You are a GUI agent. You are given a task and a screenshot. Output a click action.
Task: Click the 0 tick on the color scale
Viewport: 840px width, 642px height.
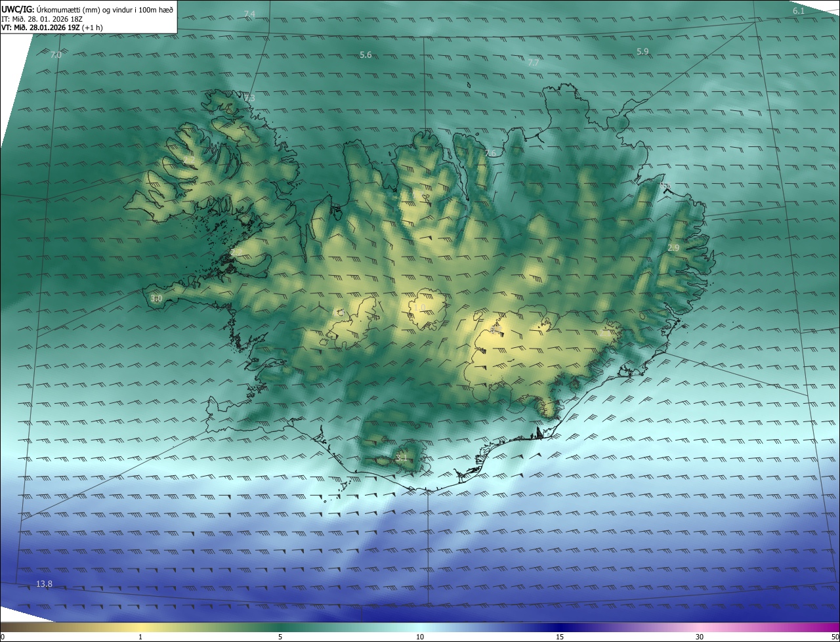[2, 637]
